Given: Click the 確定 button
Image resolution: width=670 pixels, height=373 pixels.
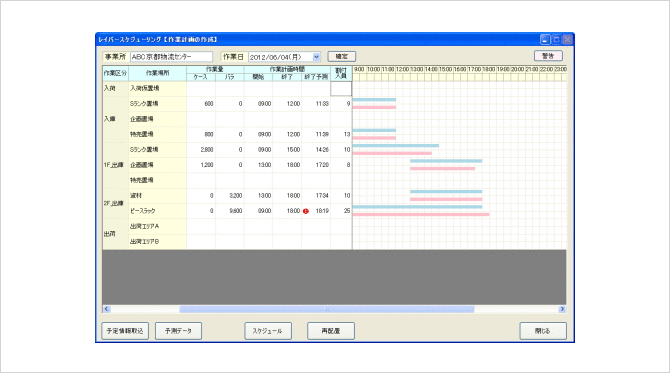Looking at the screenshot, I should coord(341,56).
